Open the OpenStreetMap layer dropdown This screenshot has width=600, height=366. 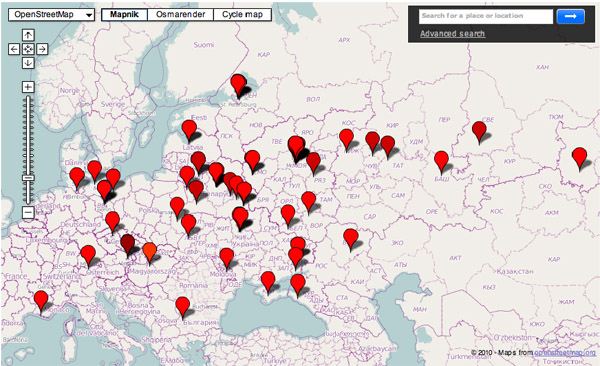[x=51, y=15]
